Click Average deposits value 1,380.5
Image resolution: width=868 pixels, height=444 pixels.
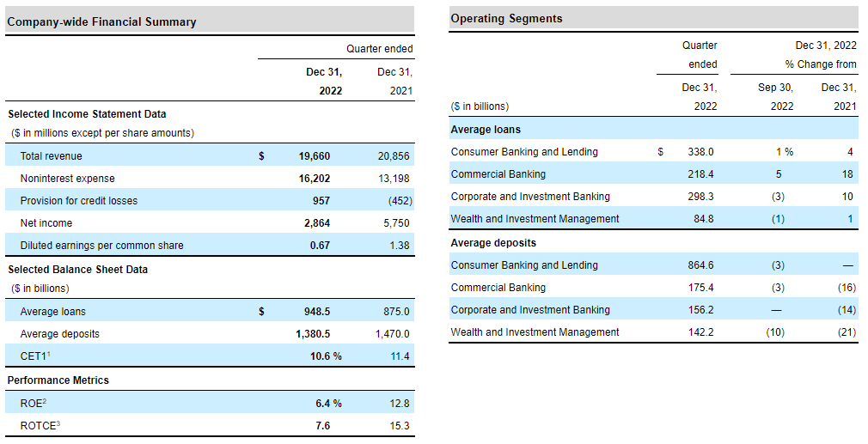point(314,334)
